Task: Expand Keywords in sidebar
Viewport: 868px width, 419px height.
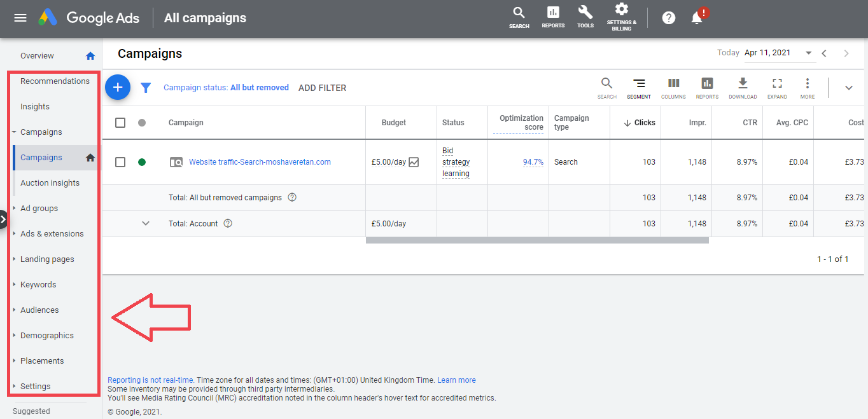Action: [14, 285]
